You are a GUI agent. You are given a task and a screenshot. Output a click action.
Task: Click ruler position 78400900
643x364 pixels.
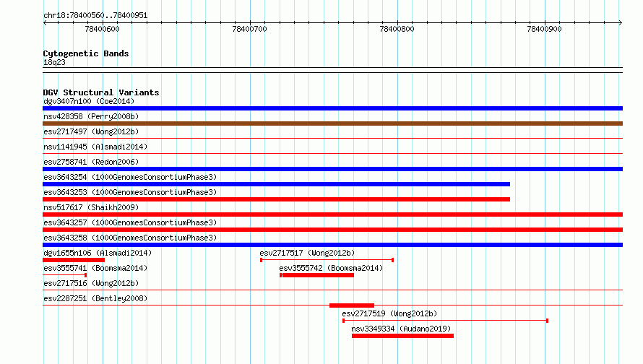pos(544,29)
